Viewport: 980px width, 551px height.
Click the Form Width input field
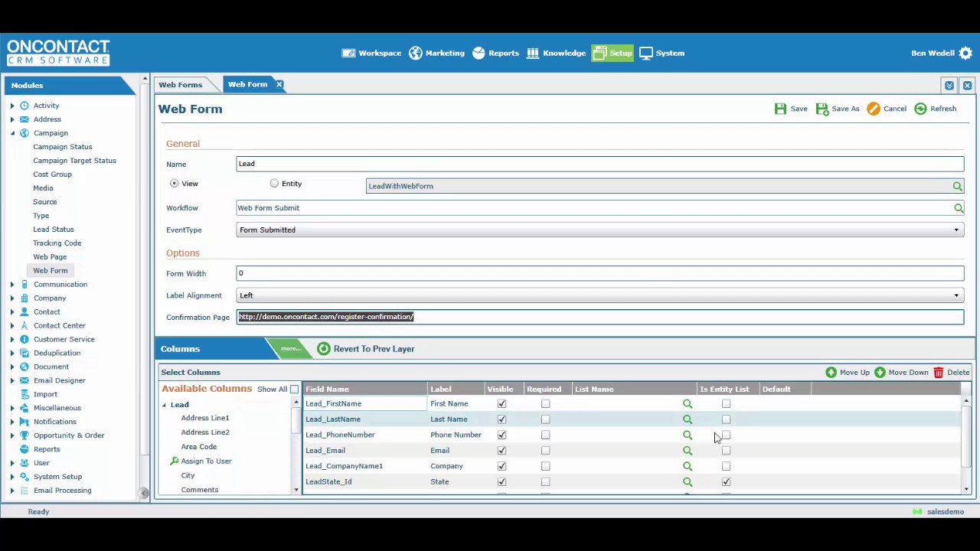click(600, 273)
